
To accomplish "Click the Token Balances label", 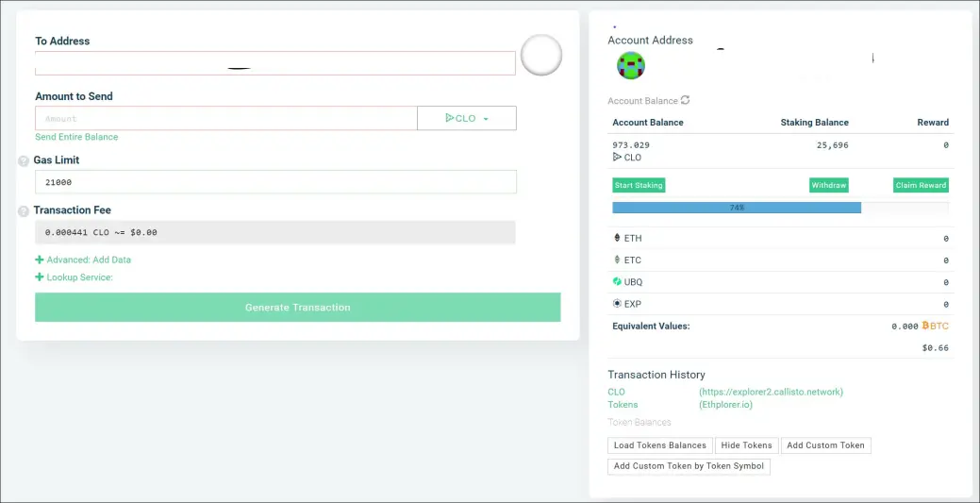I will point(639,422).
